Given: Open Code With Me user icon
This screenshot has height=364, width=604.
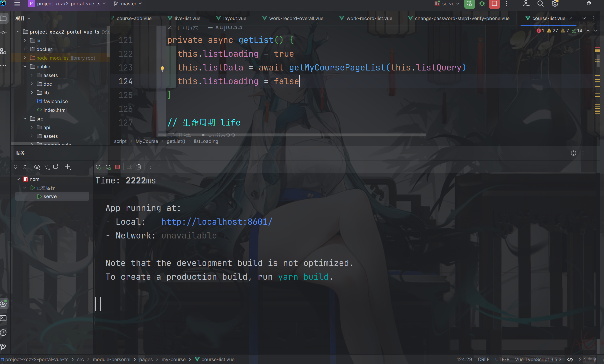Looking at the screenshot, I should click(x=526, y=4).
